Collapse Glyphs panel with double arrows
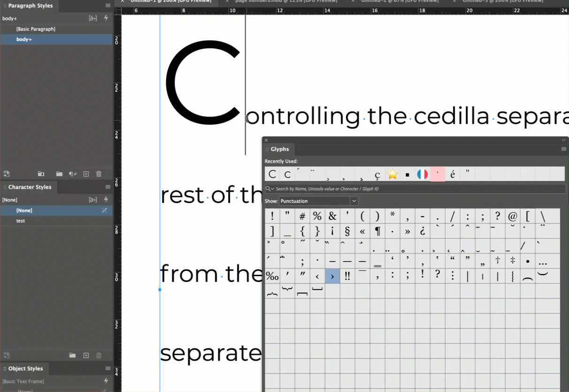The height and width of the screenshot is (392, 569). pos(564,140)
